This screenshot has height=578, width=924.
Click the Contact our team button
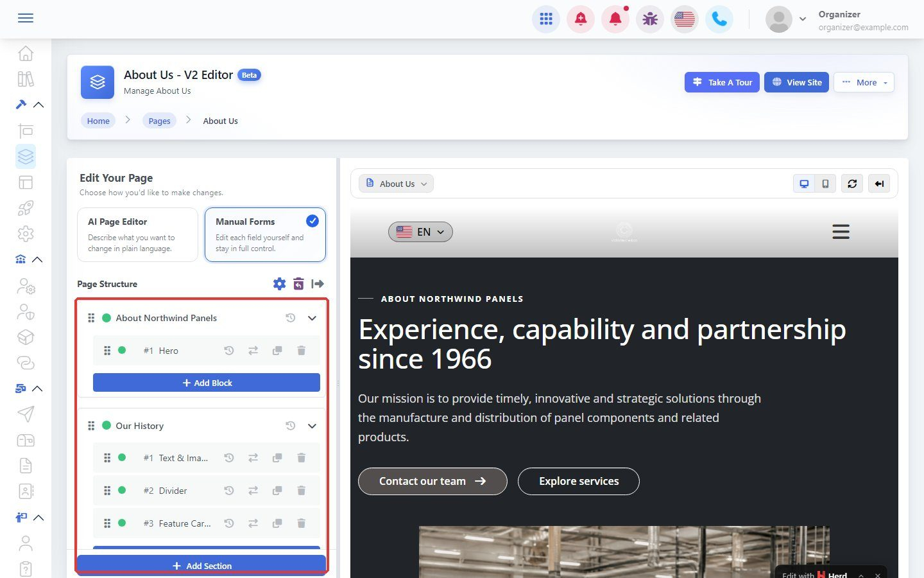[432, 482]
